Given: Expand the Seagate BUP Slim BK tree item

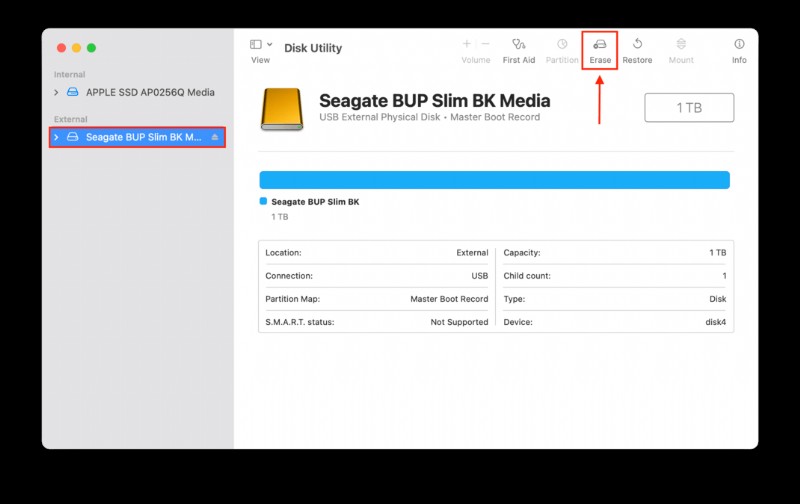Looking at the screenshot, I should (57, 137).
